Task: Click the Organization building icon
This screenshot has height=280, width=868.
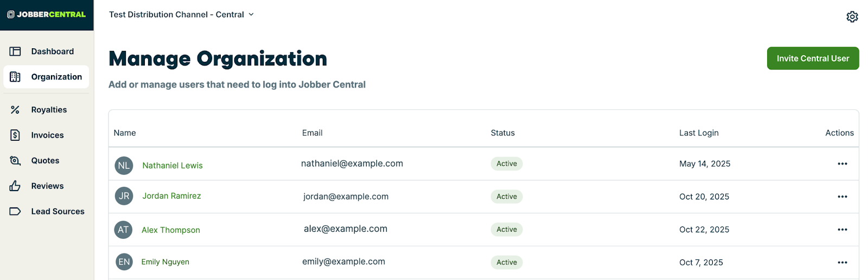Action: coord(15,77)
